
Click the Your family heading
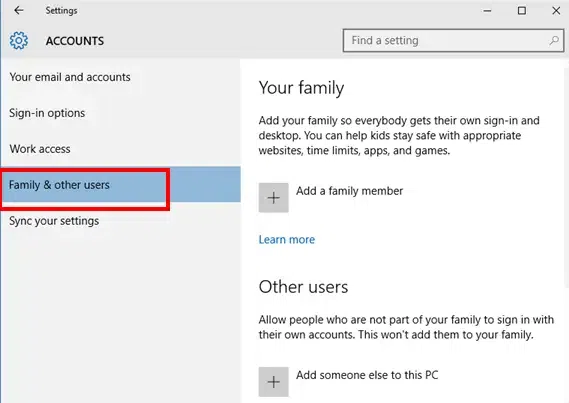tap(301, 88)
